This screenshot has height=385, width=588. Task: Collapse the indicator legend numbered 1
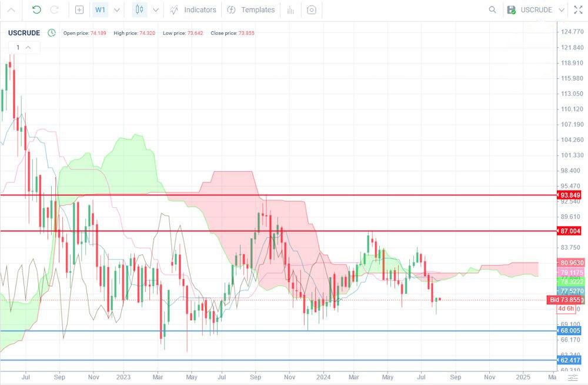pyautogui.click(x=28, y=47)
